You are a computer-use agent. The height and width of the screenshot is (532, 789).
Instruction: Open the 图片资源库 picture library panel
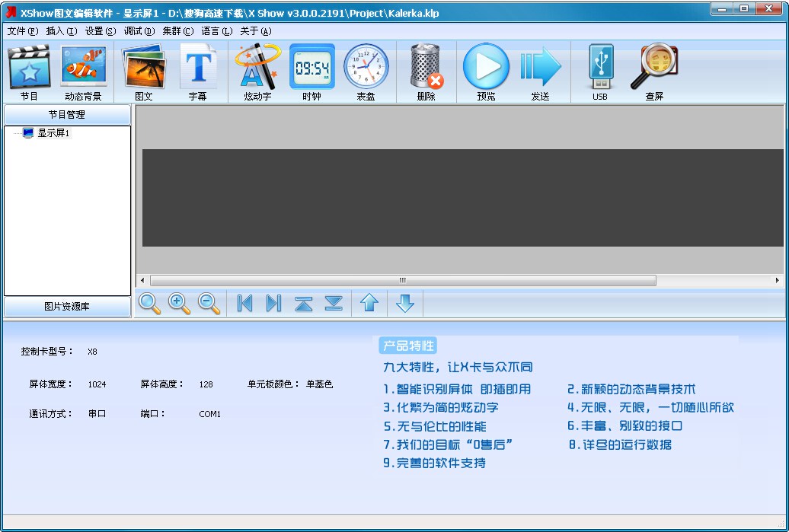coord(67,307)
